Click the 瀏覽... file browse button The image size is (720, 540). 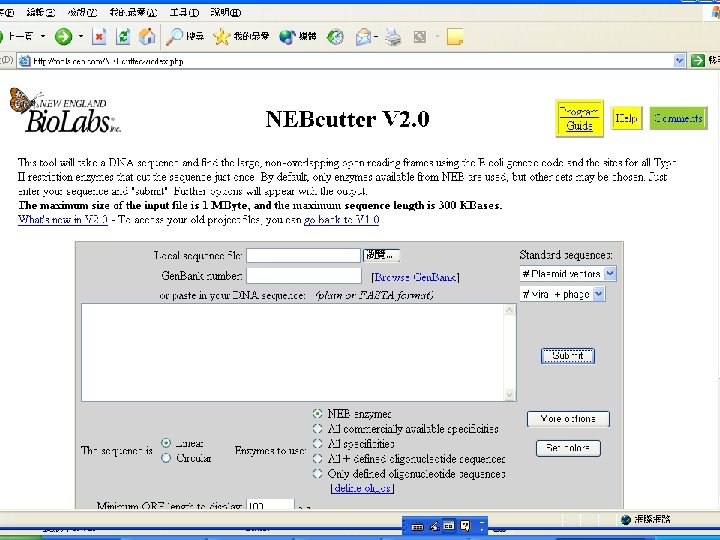[382, 255]
